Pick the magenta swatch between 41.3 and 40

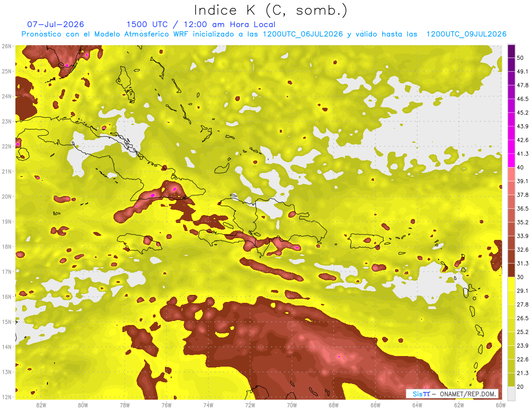[x=511, y=160]
